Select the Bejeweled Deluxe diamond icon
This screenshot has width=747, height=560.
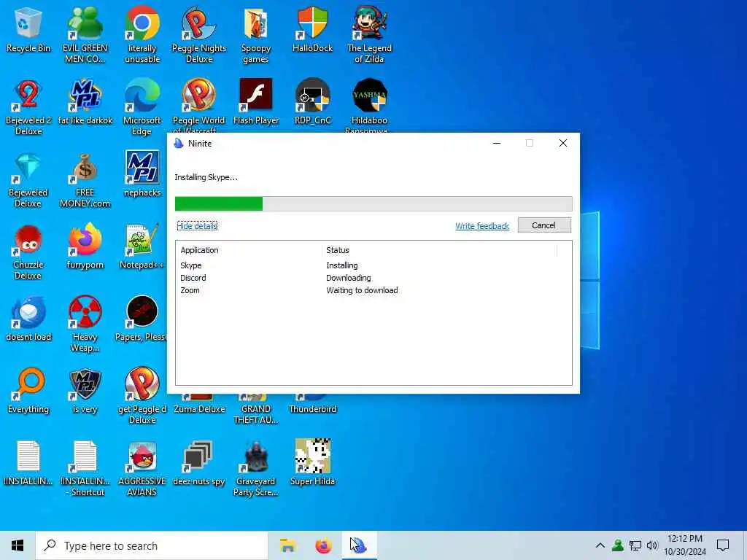[28, 179]
